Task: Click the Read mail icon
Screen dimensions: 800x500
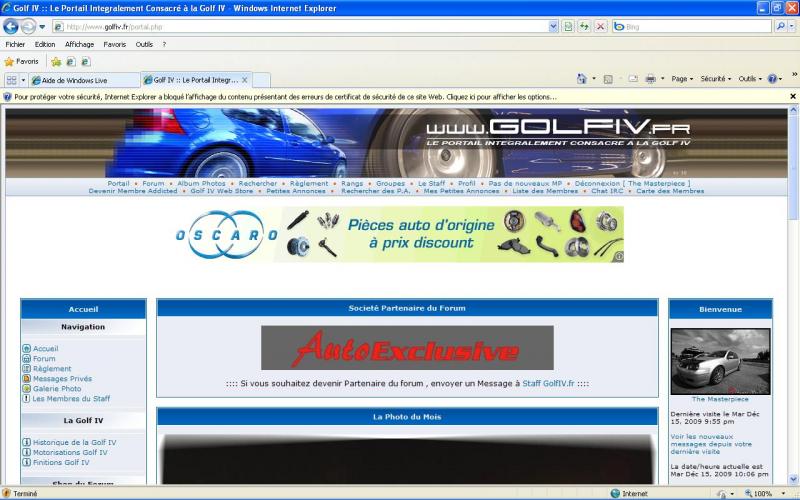Action: pos(633,79)
